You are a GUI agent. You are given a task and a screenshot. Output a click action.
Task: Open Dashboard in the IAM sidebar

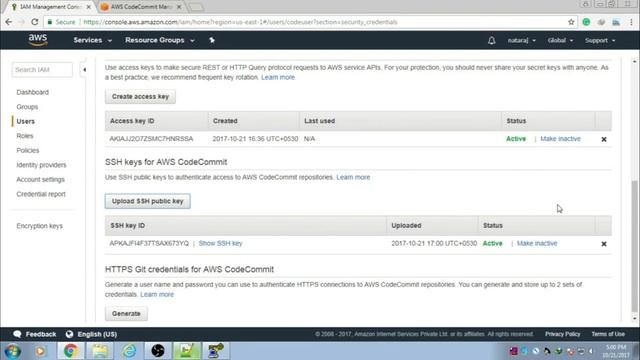click(x=33, y=92)
